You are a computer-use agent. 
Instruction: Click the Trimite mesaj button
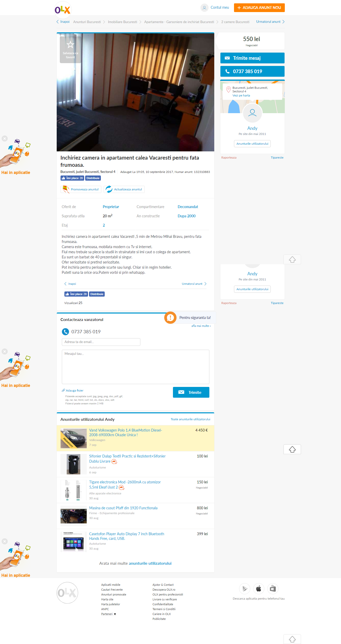coord(252,58)
